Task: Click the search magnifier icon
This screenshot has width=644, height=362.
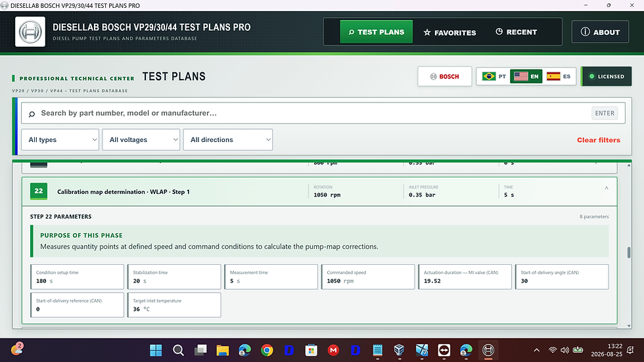Action: point(32,114)
